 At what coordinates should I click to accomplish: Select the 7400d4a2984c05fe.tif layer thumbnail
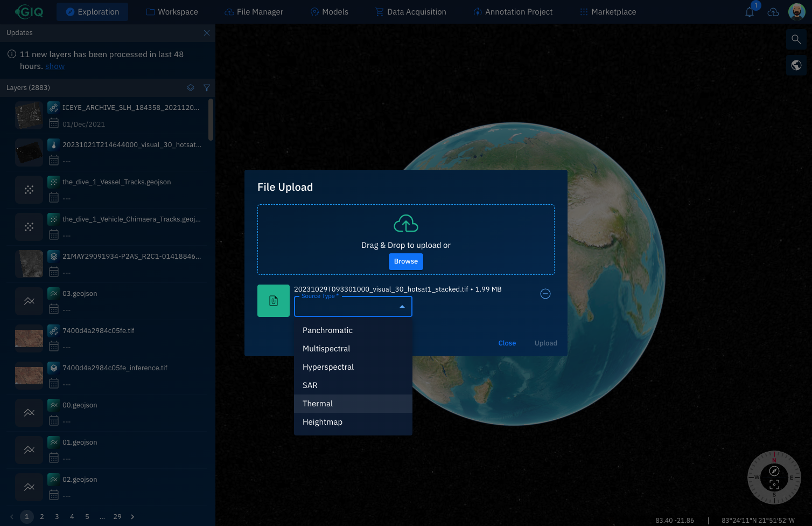(x=29, y=338)
